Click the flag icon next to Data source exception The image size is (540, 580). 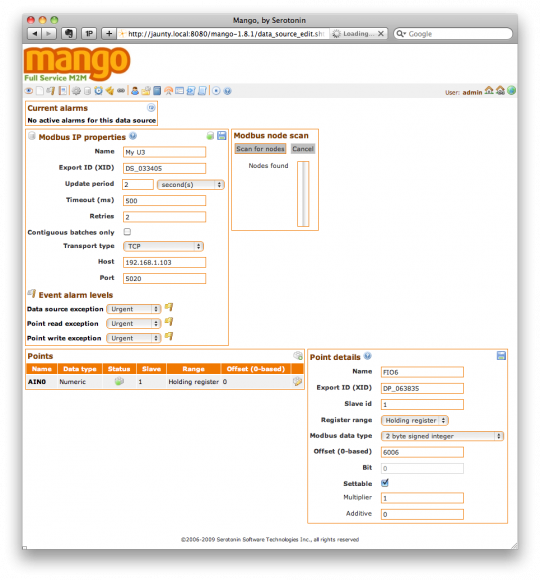pyautogui.click(x=169, y=307)
